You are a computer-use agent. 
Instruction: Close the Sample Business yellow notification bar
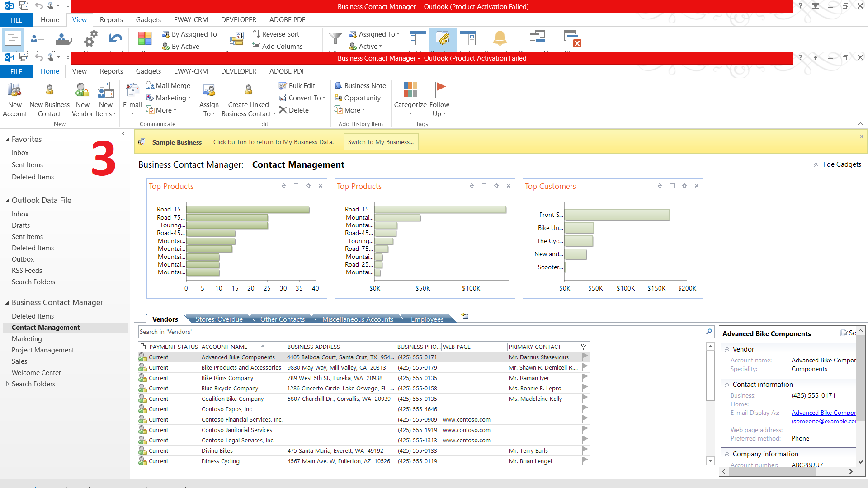click(x=861, y=136)
